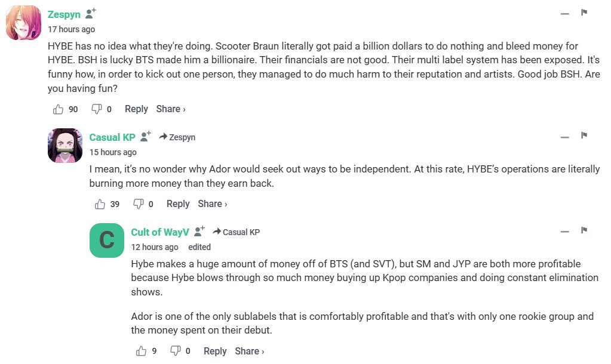Screen dimensions: 611x364
Task: Like Zespyn's comment with thumbs up
Action: point(58,109)
